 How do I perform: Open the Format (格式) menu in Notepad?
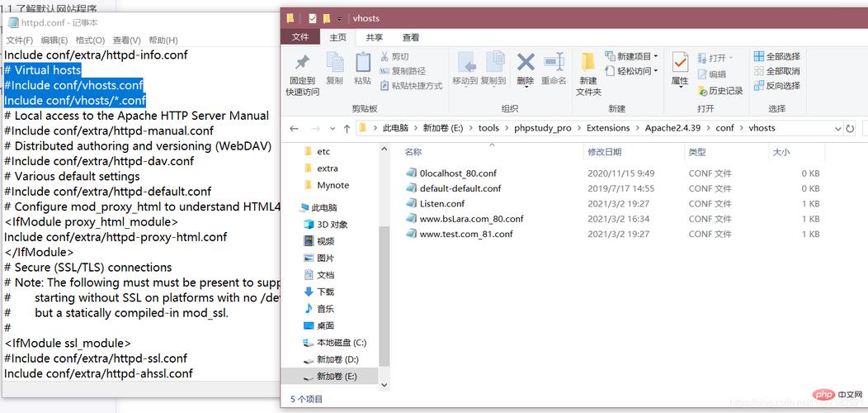(x=90, y=40)
